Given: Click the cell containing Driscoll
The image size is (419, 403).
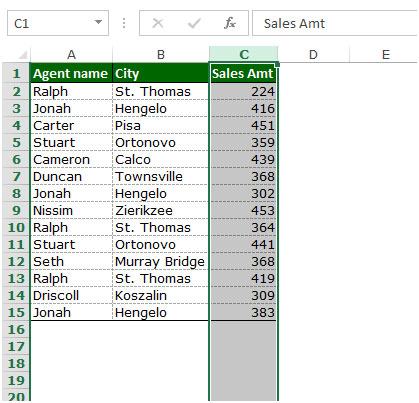Looking at the screenshot, I should [x=71, y=295].
